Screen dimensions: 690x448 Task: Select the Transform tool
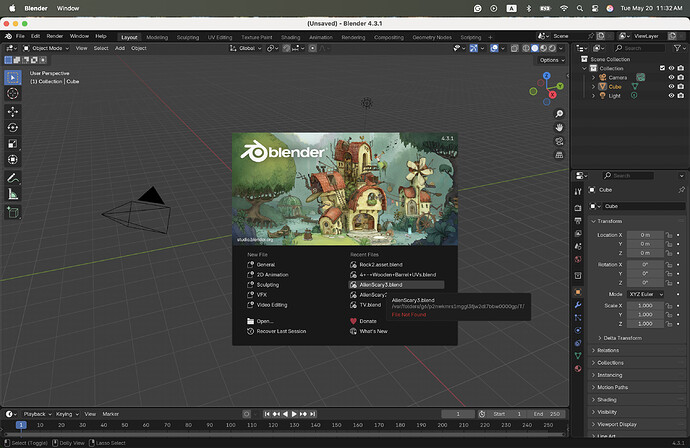[13, 159]
